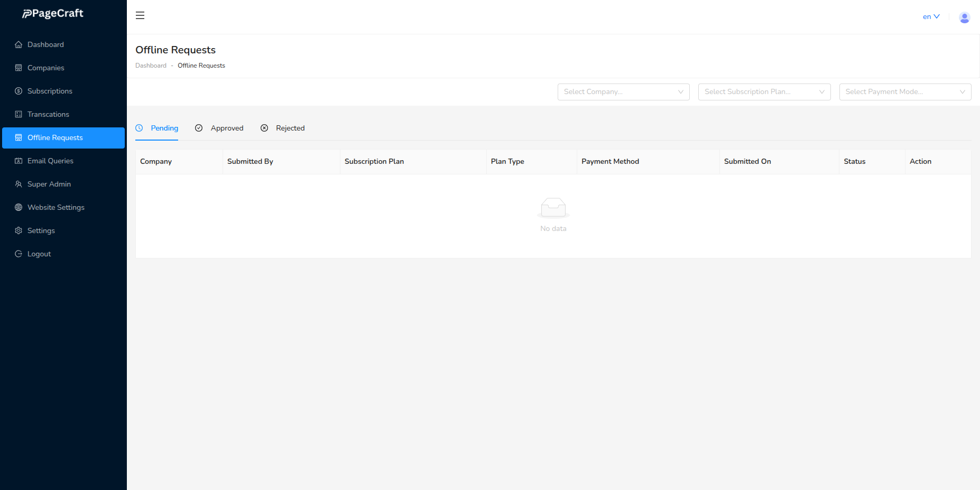Switch to the Rejected tab
This screenshot has height=490, width=980.
coord(283,128)
